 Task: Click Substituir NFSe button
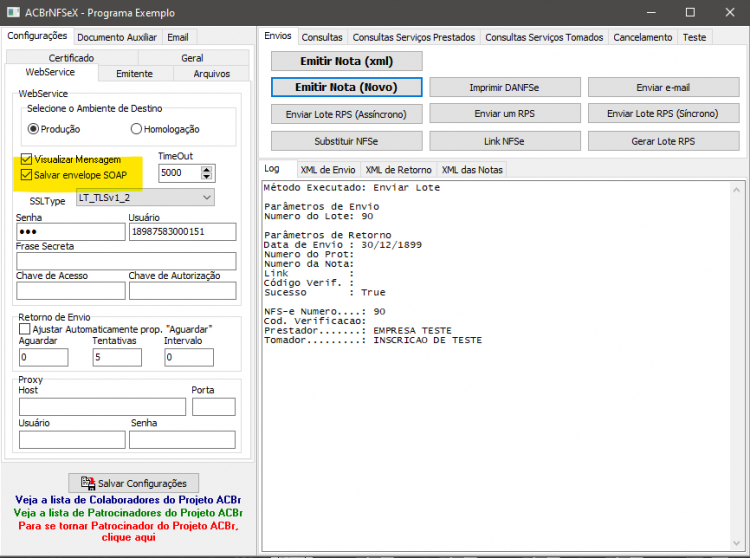(346, 142)
